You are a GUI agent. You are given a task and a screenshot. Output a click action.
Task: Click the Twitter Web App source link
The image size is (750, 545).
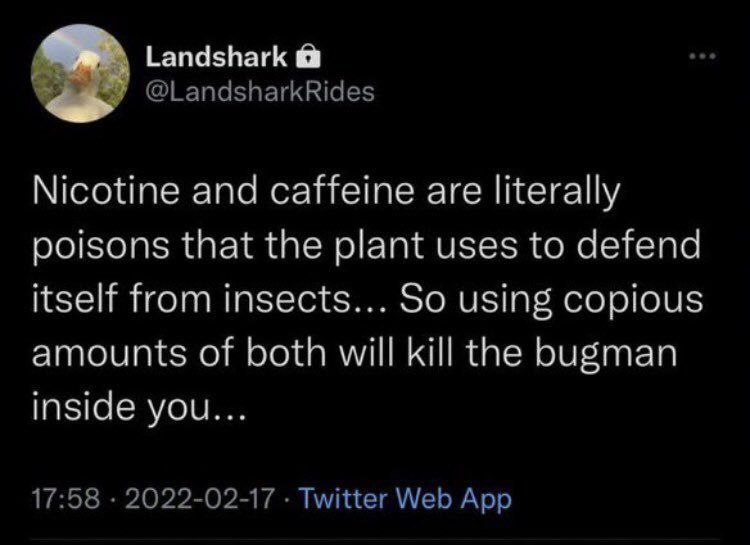pyautogui.click(x=405, y=499)
